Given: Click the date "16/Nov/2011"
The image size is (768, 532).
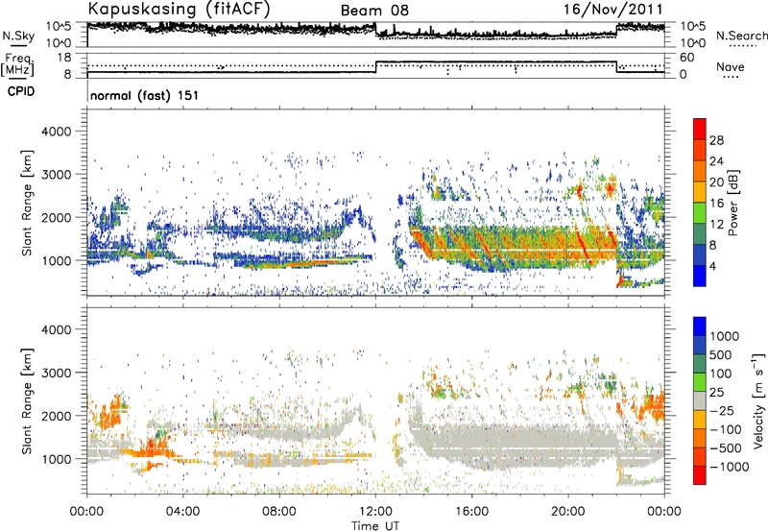Looking at the screenshot, I should (612, 9).
